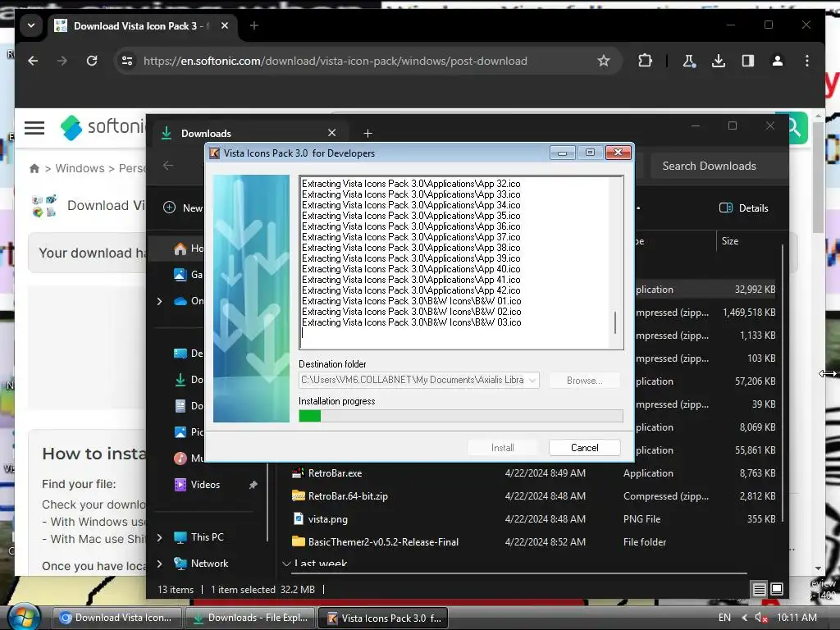
Task: Select This PC in navigation pane
Action: (x=199, y=537)
